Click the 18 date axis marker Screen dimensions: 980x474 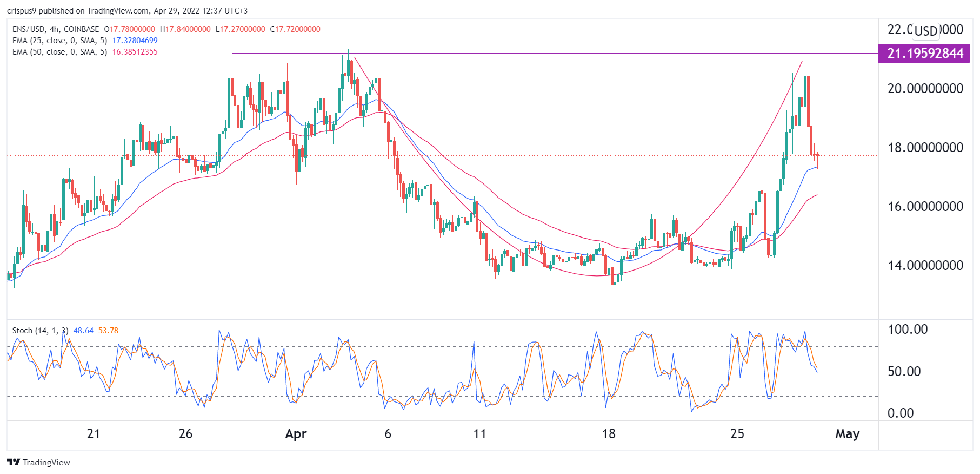pyautogui.click(x=609, y=434)
